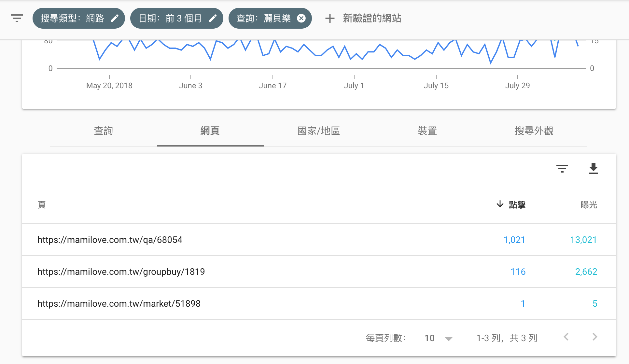Download the table data
Image resolution: width=629 pixels, height=364 pixels.
click(x=593, y=168)
